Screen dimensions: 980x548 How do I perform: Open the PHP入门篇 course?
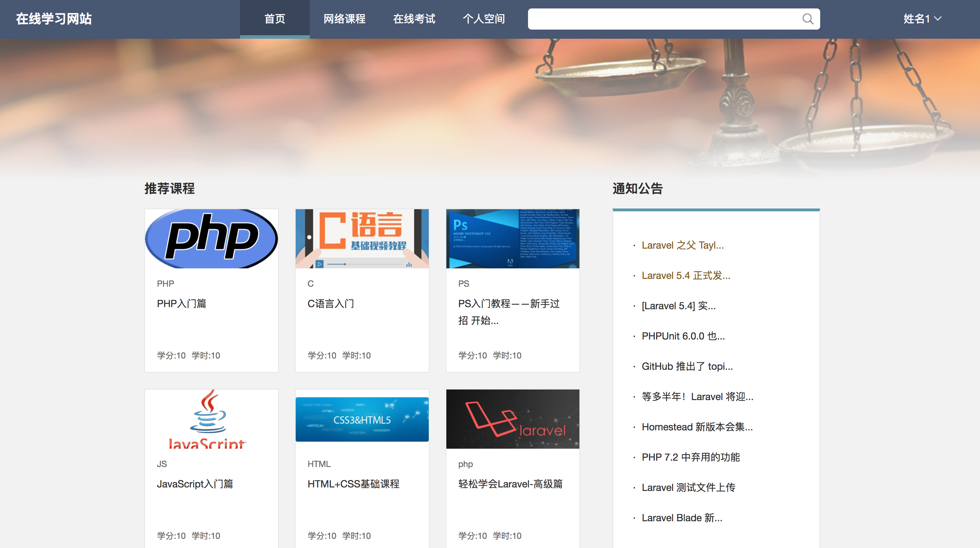[x=182, y=304]
